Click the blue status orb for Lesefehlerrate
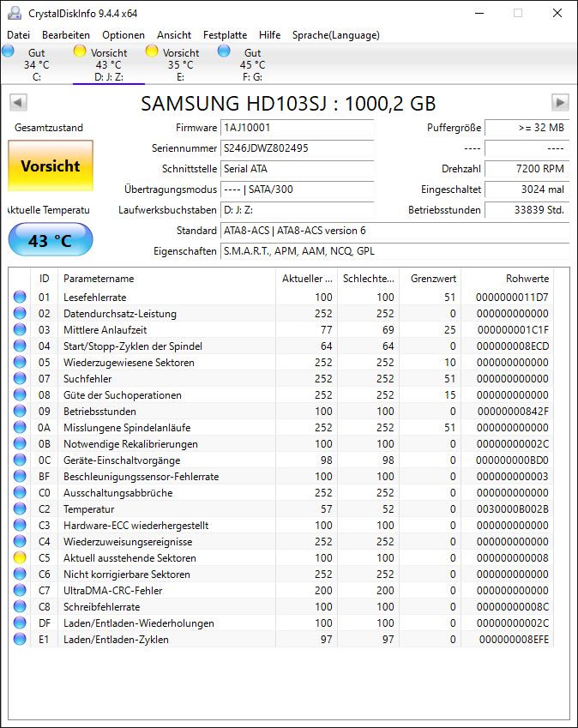 (x=20, y=297)
